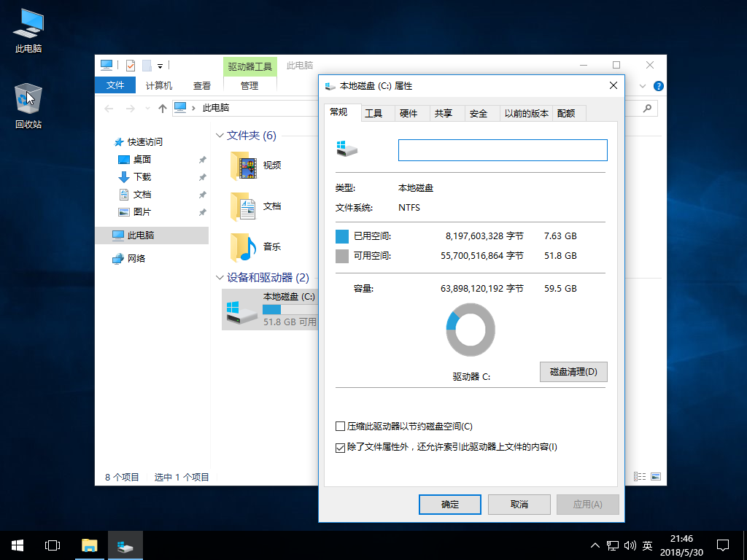Open Task View on the taskbar
Image resolution: width=747 pixels, height=560 pixels.
(x=53, y=545)
